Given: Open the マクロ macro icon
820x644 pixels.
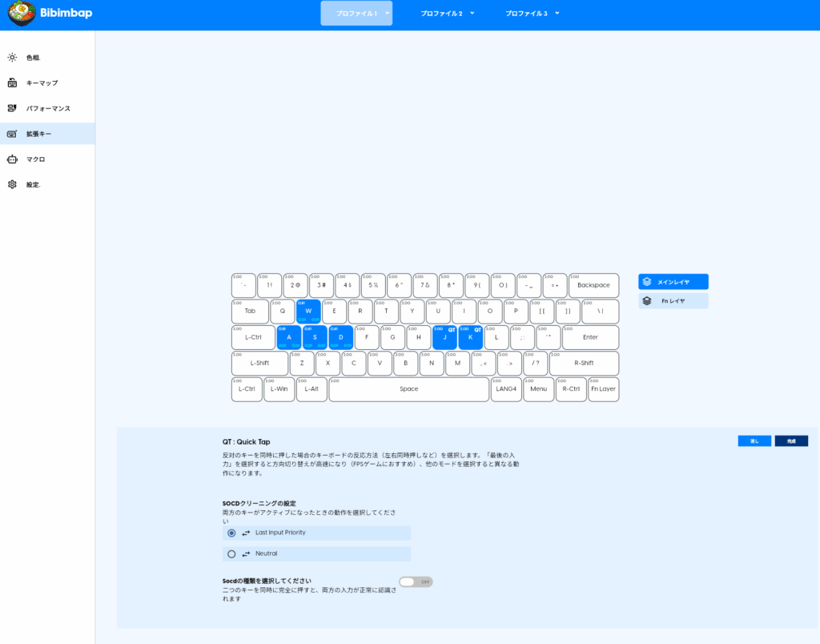Looking at the screenshot, I should coord(12,159).
